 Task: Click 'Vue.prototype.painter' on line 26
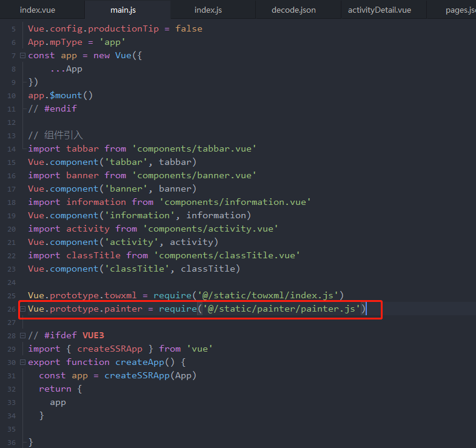pos(85,309)
